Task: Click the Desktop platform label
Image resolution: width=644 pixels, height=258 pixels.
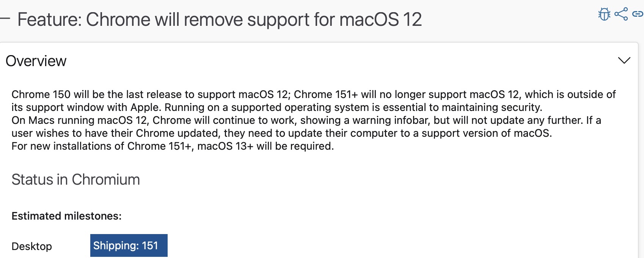Action: tap(31, 246)
